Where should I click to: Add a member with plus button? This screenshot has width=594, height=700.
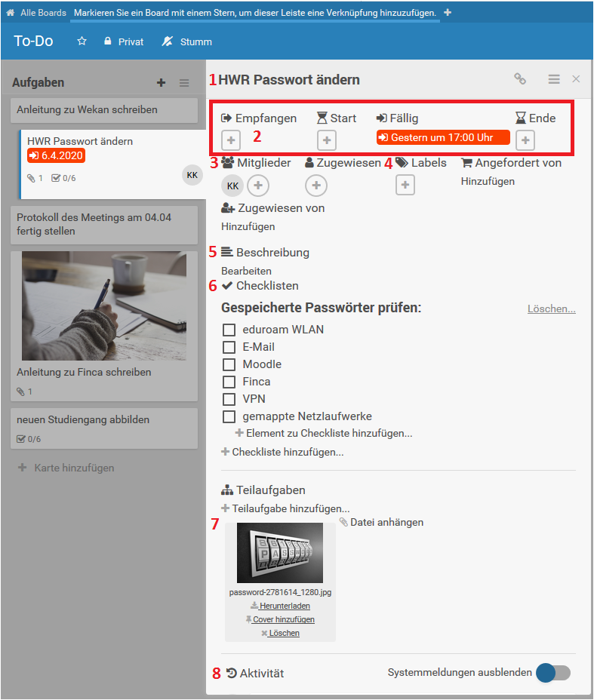pos(258,186)
